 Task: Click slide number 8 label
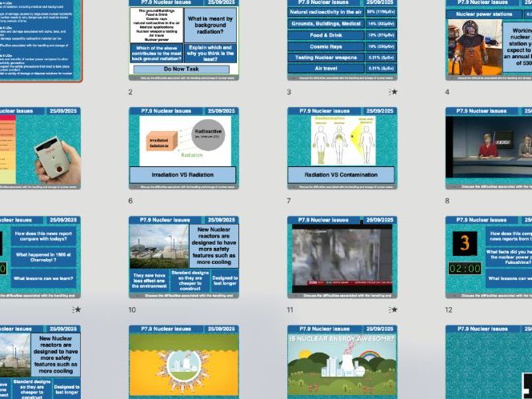click(x=447, y=201)
